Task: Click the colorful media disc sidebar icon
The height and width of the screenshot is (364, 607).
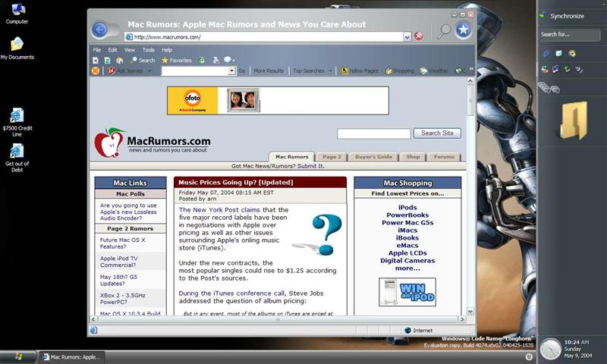Action: point(572,53)
